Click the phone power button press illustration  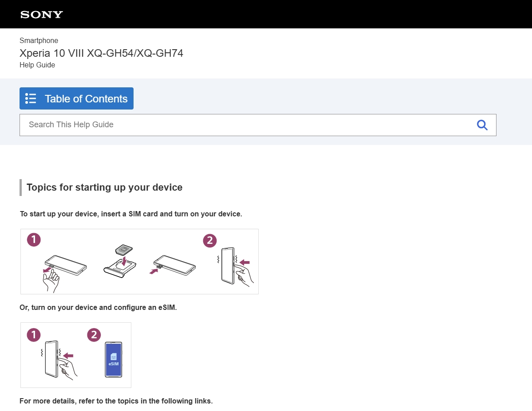235,267
